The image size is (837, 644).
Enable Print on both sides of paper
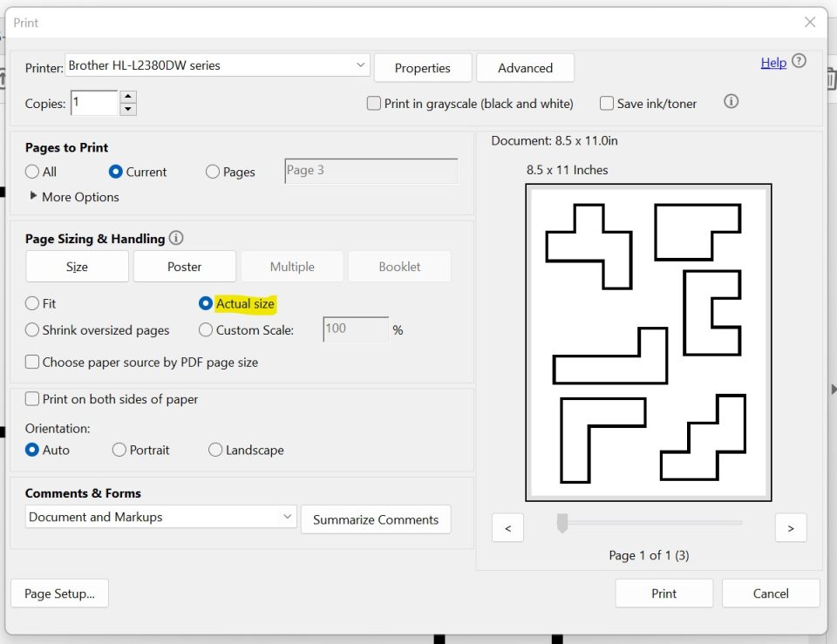click(x=32, y=399)
